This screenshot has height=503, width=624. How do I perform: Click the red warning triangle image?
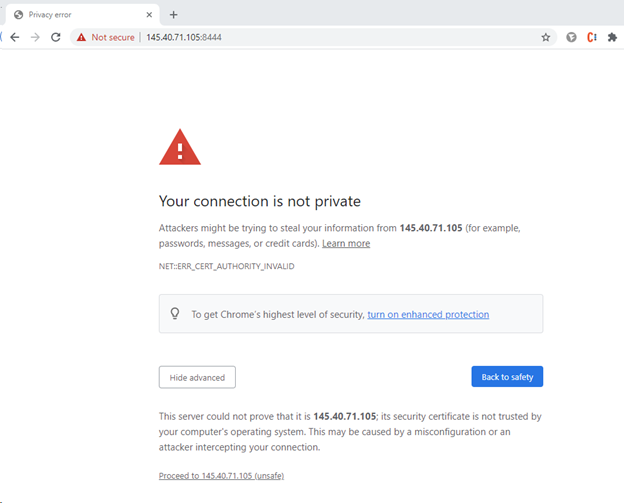tap(180, 147)
